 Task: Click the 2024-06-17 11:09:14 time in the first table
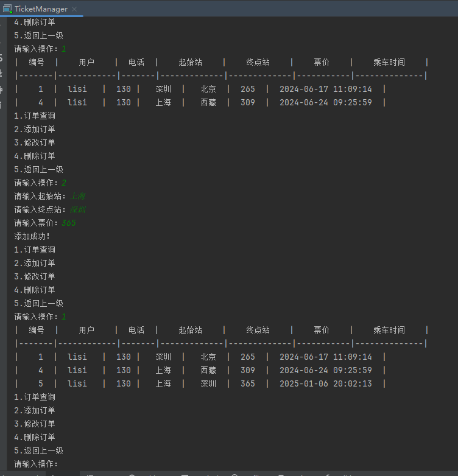tap(325, 89)
